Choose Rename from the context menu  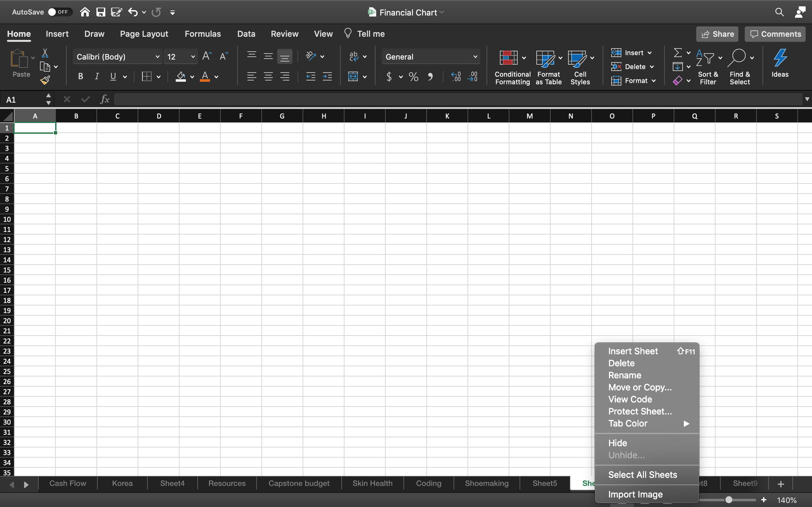pyautogui.click(x=625, y=375)
